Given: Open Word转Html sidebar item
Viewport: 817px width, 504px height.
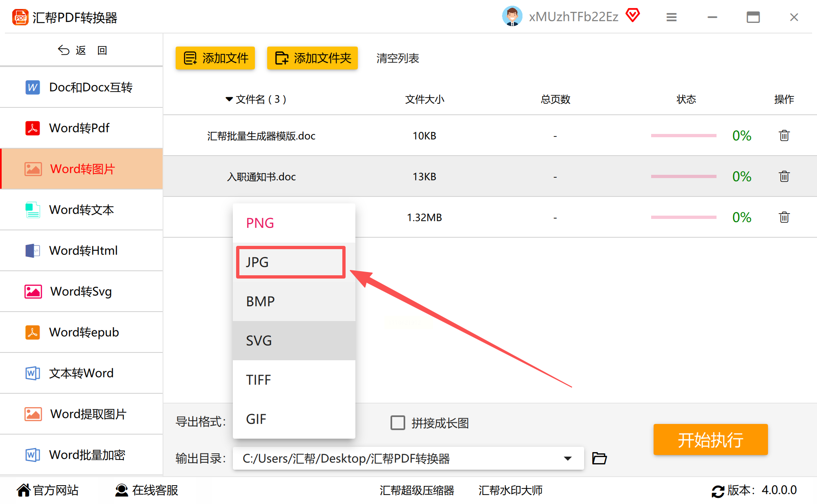Looking at the screenshot, I should pos(83,250).
